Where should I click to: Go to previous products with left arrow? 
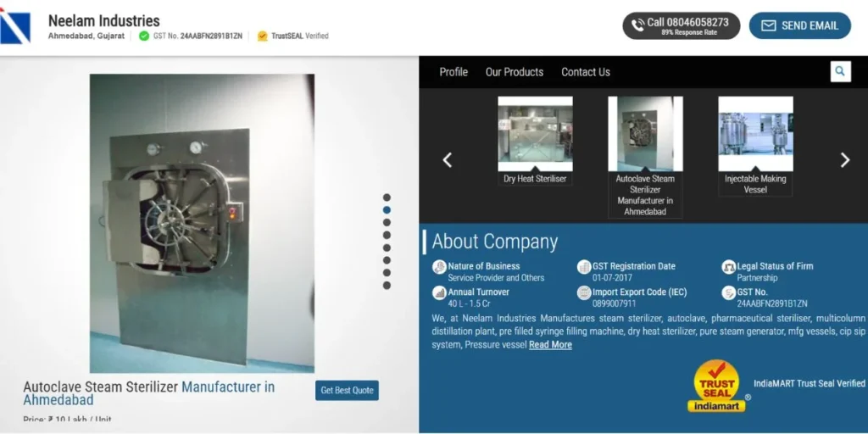(448, 160)
